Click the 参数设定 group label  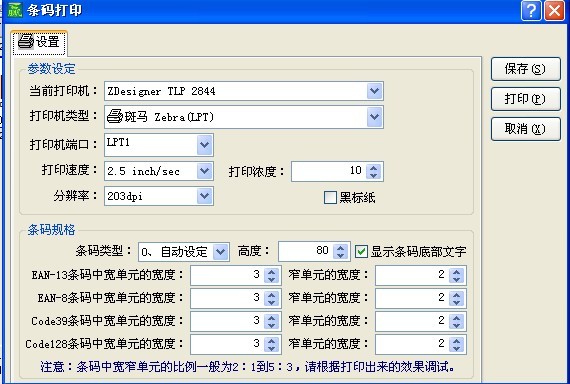point(51,69)
